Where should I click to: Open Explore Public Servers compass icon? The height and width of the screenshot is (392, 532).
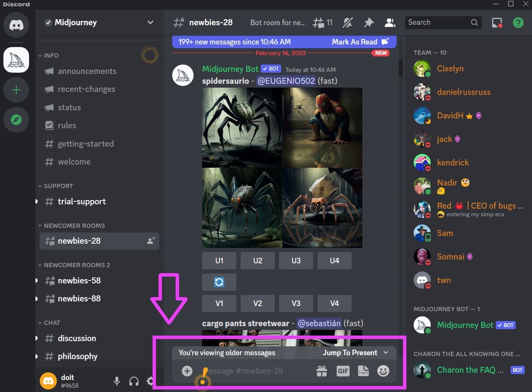pos(16,120)
